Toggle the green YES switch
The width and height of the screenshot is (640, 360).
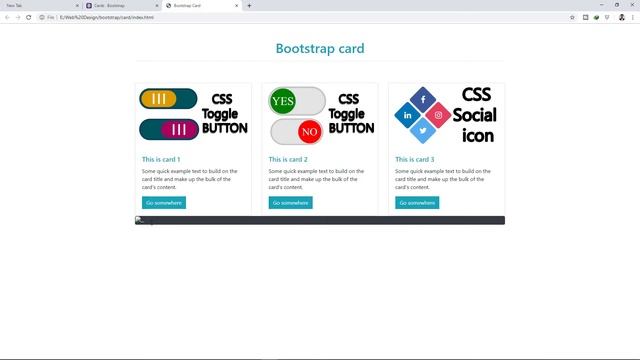(297, 101)
